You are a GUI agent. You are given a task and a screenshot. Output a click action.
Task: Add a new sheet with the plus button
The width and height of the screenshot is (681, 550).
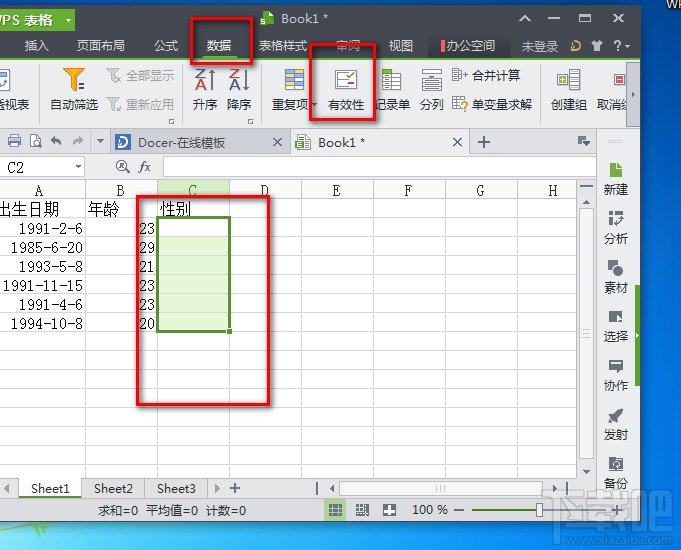click(235, 488)
